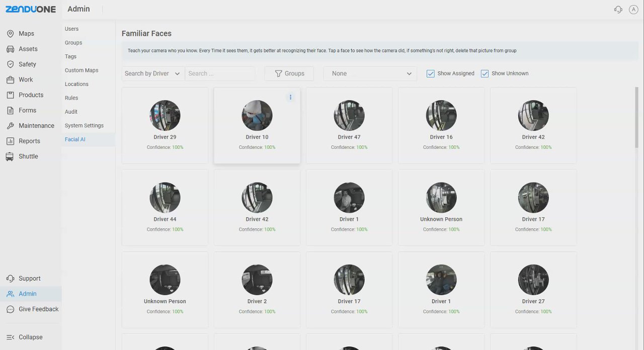Click the Admin title in header

click(x=78, y=9)
